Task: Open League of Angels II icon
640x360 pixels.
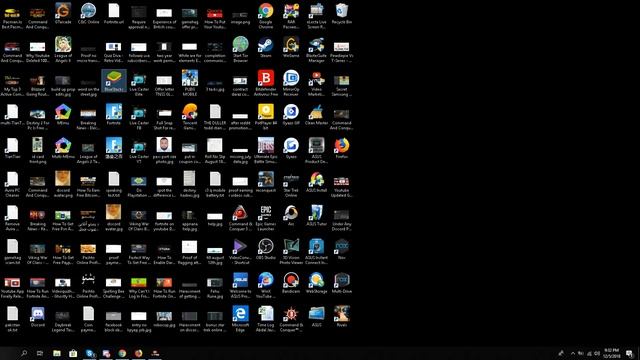Action: [x=63, y=49]
